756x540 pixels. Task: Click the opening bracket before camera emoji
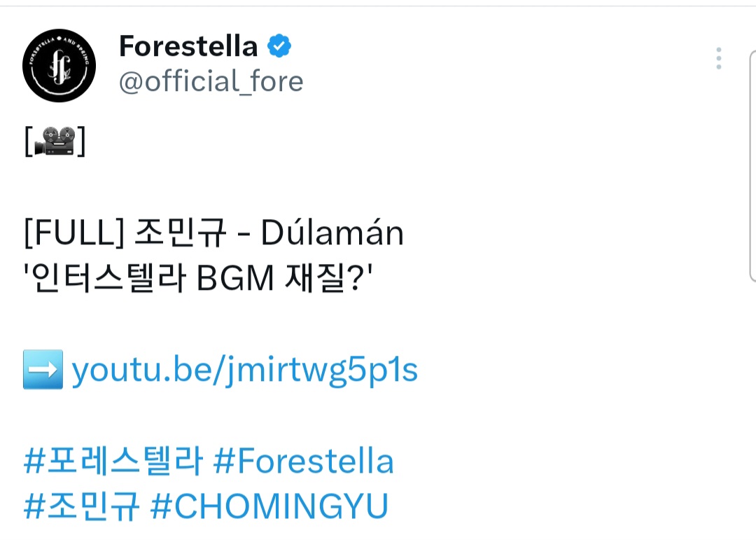tap(28, 143)
